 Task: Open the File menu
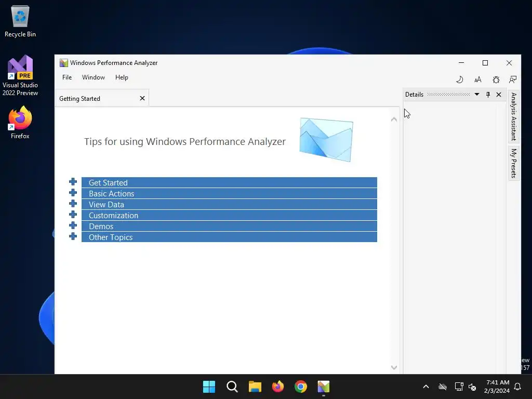(x=67, y=77)
